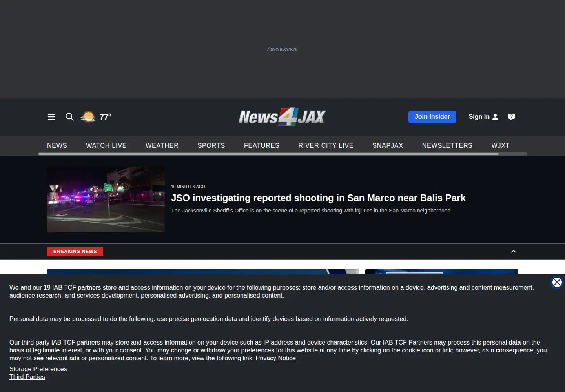The image size is (565, 392).
Task: Open RIVER CITY LIVE nav item
Action: click(x=326, y=145)
